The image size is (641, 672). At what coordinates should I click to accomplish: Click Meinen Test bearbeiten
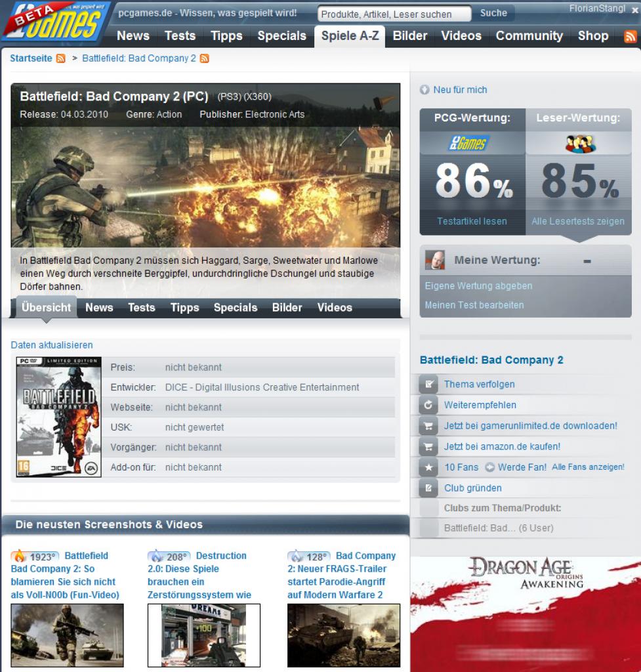pos(474,305)
